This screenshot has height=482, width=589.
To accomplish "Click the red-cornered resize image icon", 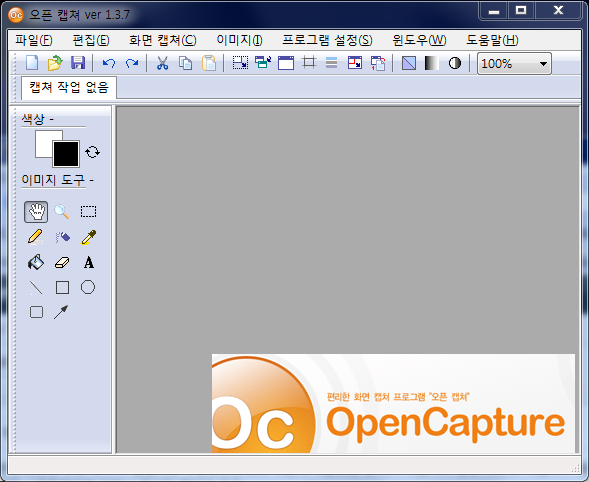I will 355,62.
